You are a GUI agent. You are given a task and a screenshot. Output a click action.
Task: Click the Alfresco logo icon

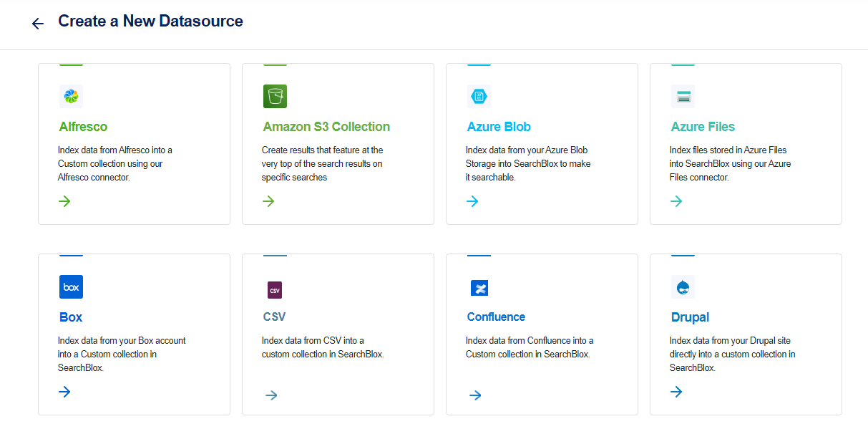(x=71, y=96)
